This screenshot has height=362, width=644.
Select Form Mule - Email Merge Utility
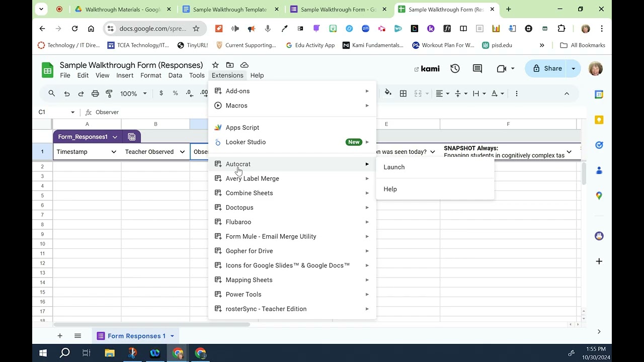pos(292,236)
